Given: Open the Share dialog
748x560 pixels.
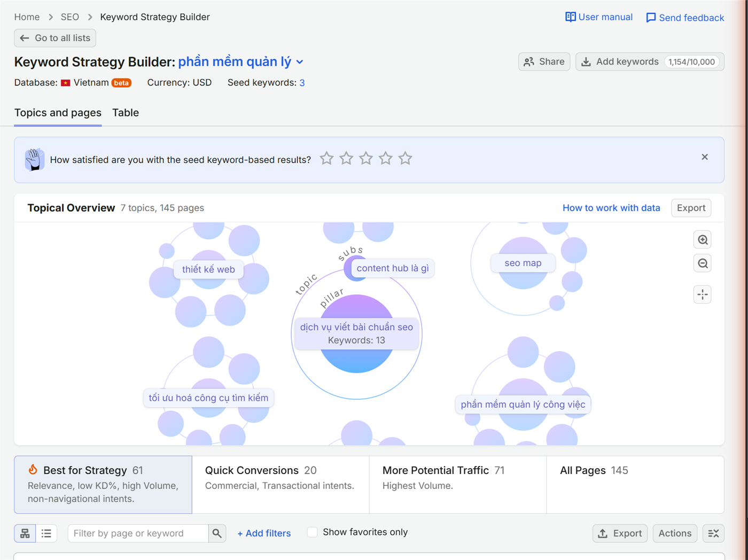Looking at the screenshot, I should pos(544,61).
